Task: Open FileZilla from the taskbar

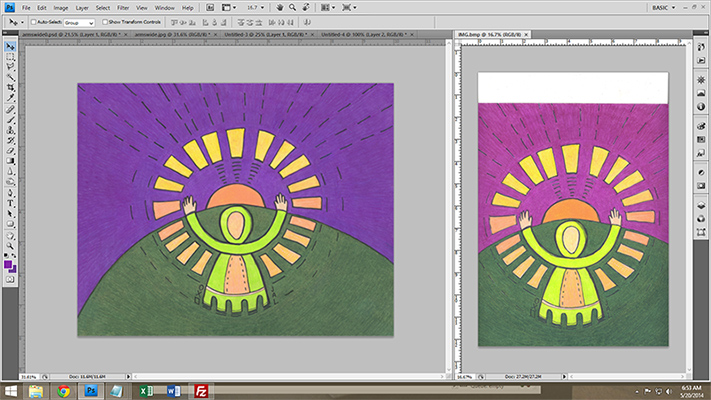Action: coord(201,390)
